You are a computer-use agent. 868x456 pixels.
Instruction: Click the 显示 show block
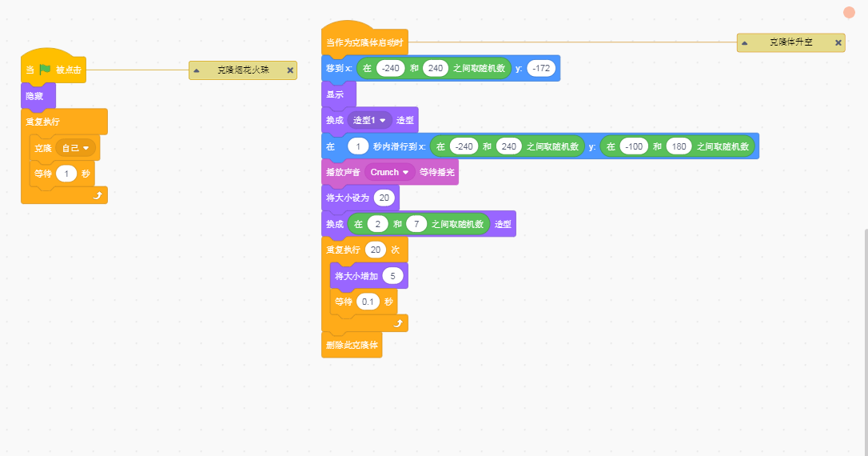pos(334,94)
